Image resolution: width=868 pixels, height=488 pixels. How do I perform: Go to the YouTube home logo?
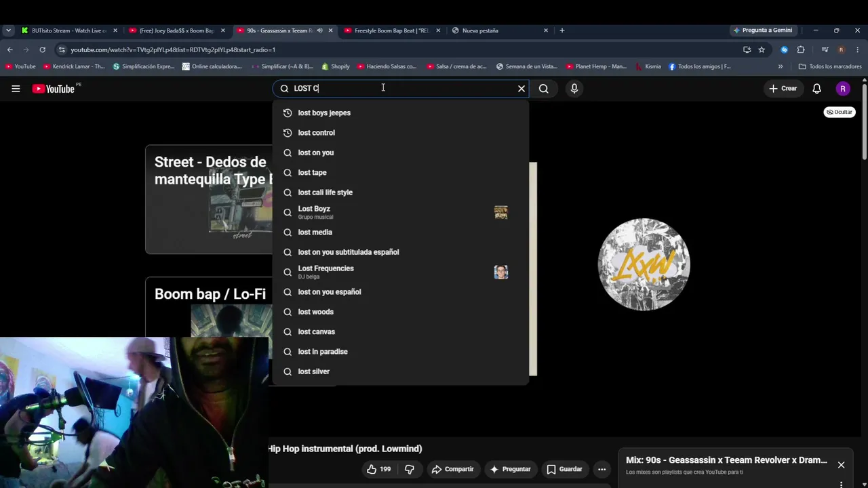point(53,89)
